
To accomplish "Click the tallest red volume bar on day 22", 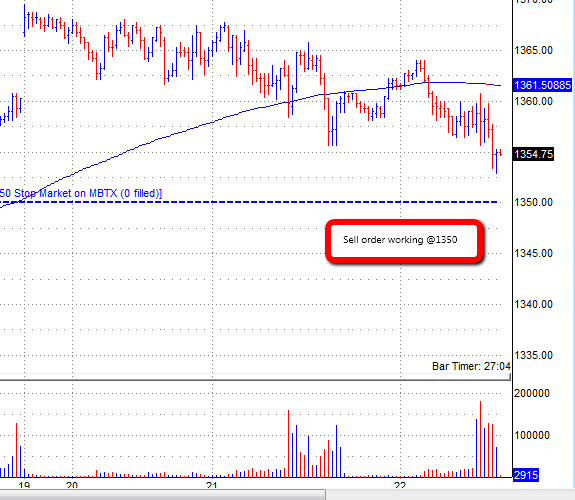I will (x=480, y=439).
